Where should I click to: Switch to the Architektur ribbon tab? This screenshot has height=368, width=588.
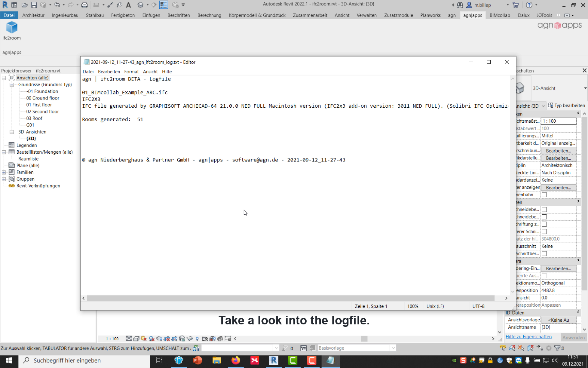click(33, 15)
